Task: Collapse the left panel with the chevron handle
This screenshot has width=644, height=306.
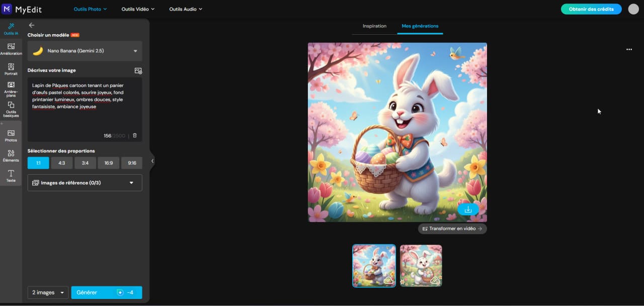Action: [x=152, y=161]
